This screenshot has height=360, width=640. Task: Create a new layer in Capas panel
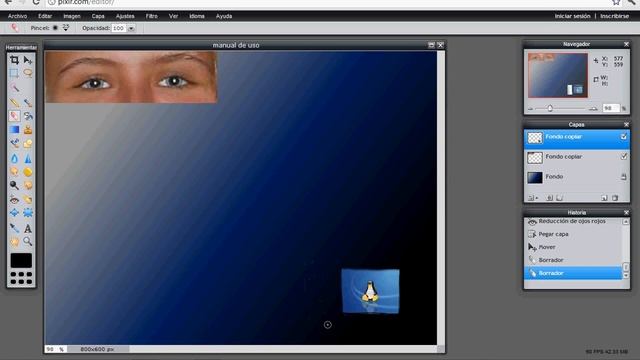[604, 198]
